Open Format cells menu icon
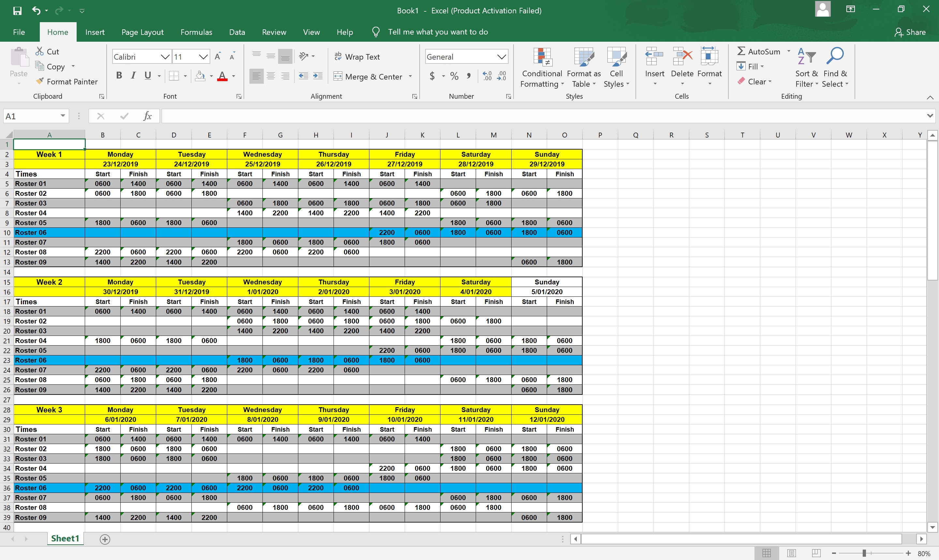 709,57
